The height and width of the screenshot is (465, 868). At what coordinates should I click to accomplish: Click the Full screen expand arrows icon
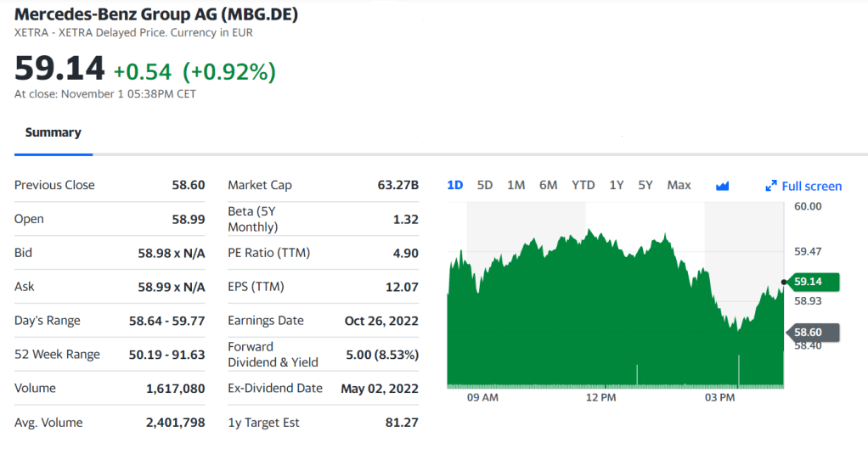[x=771, y=186]
